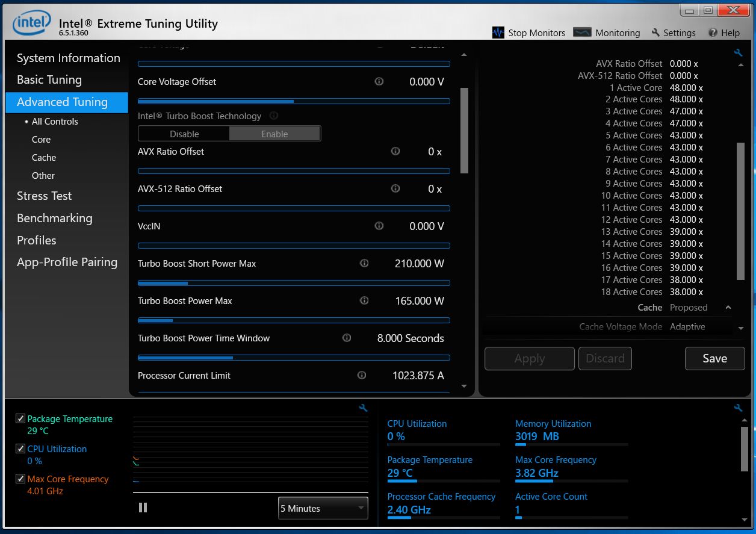Save the proposed settings

coord(715,358)
